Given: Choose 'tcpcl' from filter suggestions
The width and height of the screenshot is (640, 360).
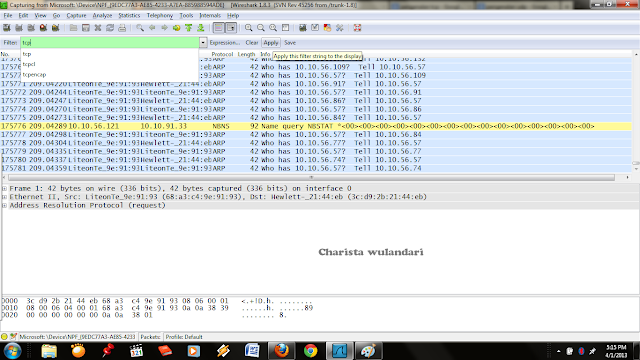Looking at the screenshot, I should tap(29, 64).
